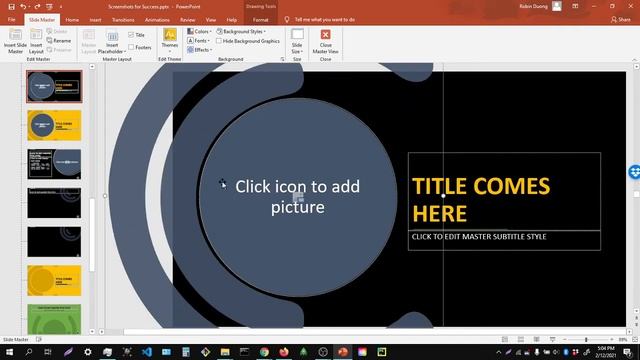Open Chrome from taskbar
The height and width of the screenshot is (360, 640).
pyautogui.click(x=264, y=352)
